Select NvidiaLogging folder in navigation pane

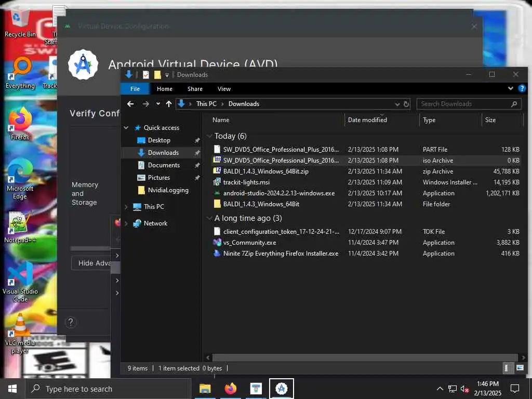click(168, 190)
